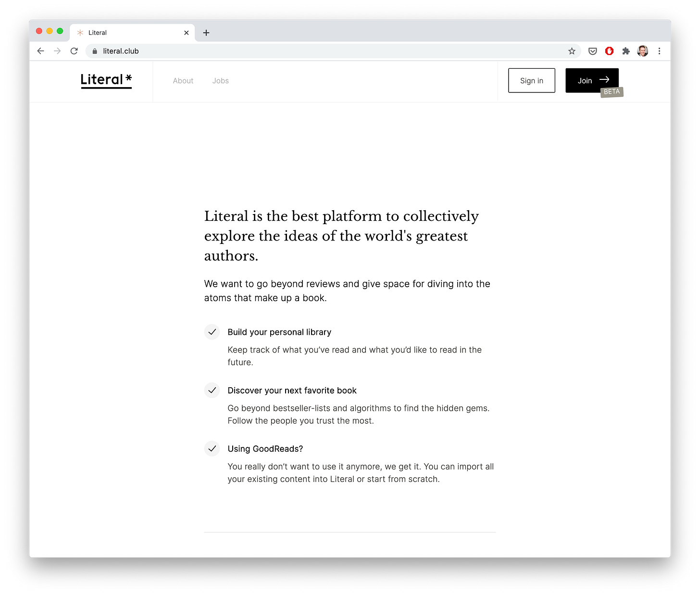Click the 'Using GoodReads?' heading

point(265,449)
